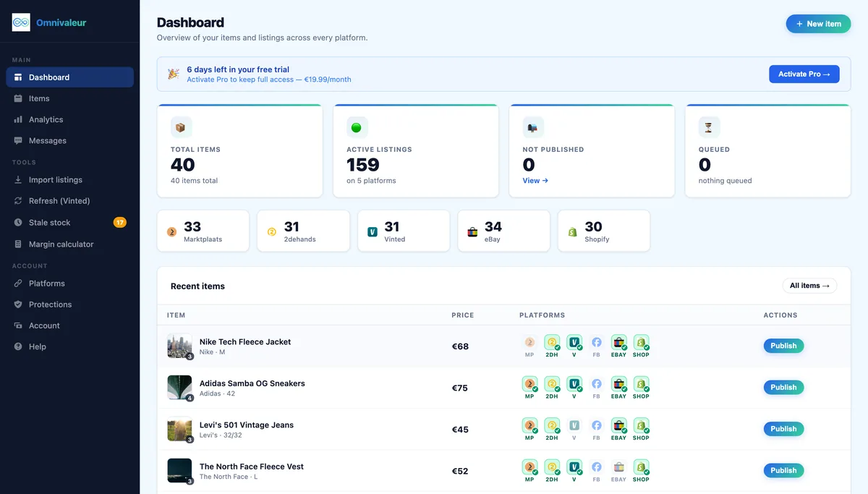Screen dimensions: 868x494
Task: Click the Recent items heading
Action: coord(197,286)
